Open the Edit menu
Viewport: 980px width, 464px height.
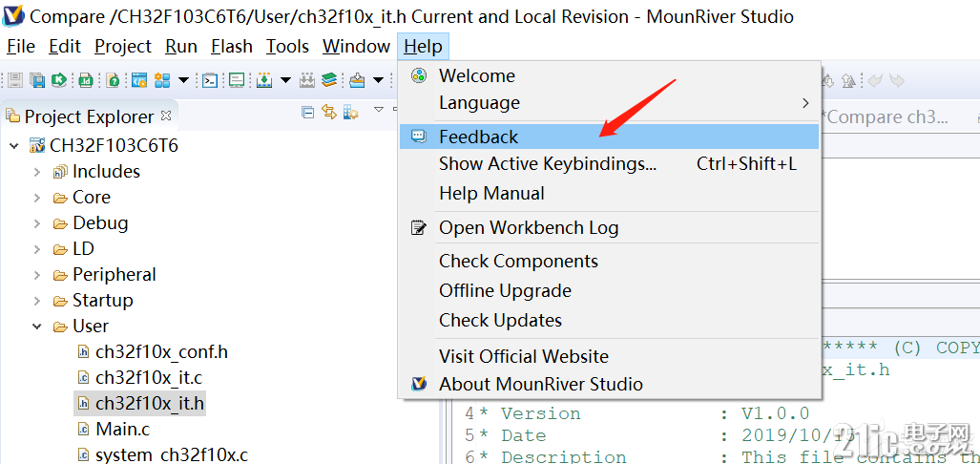[65, 46]
